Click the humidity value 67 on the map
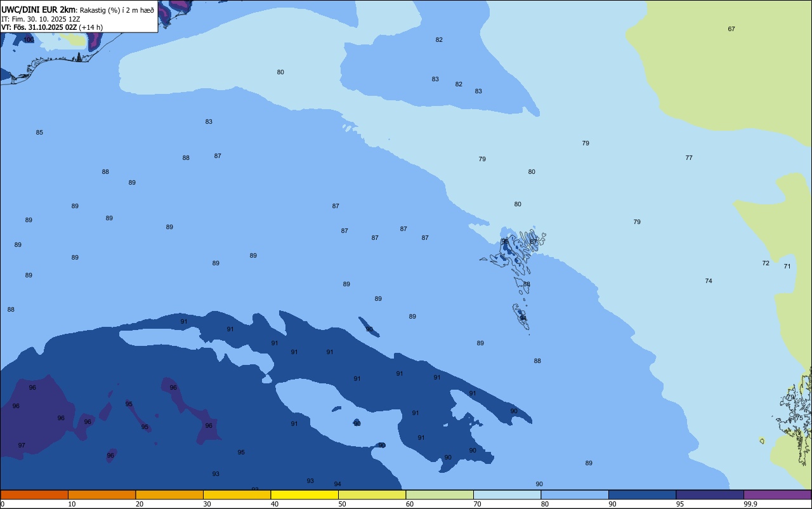Image resolution: width=812 pixels, height=509 pixels. (731, 29)
